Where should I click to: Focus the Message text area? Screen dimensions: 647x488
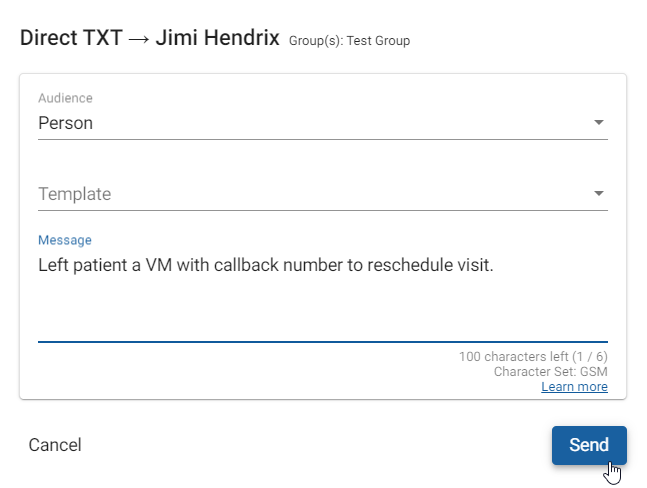point(323,297)
